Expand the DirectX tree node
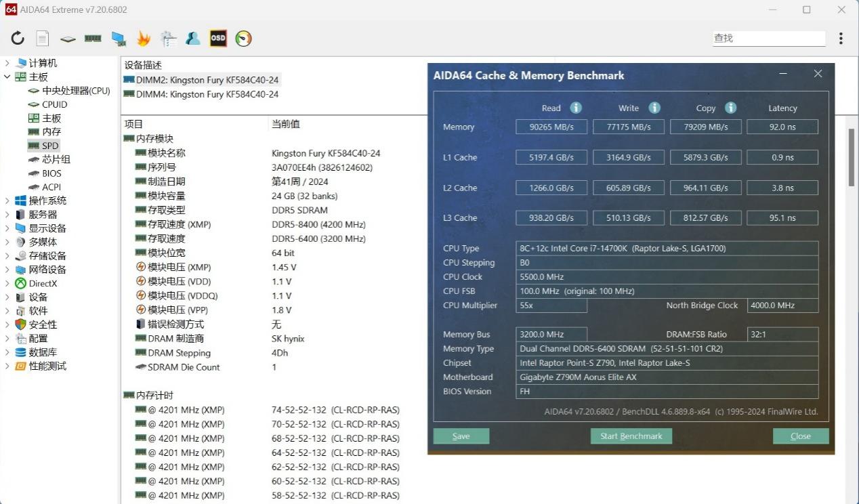The height and width of the screenshot is (504, 859). pos(7,283)
